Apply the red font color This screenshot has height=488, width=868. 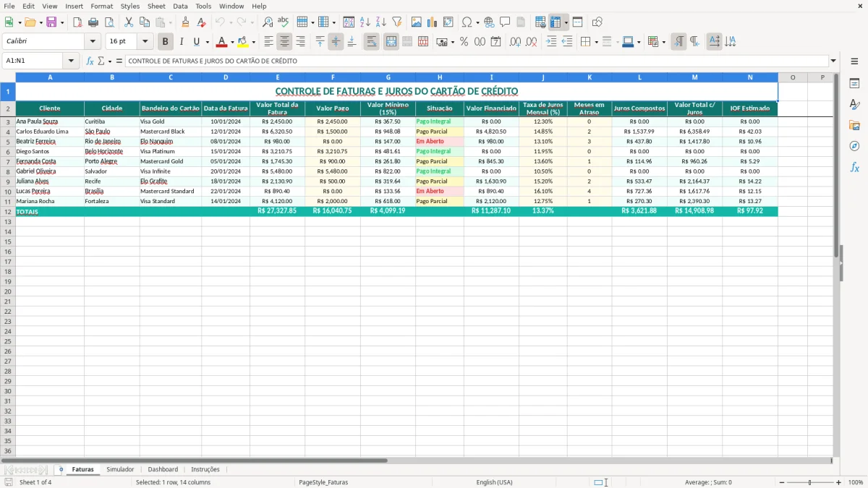click(222, 42)
